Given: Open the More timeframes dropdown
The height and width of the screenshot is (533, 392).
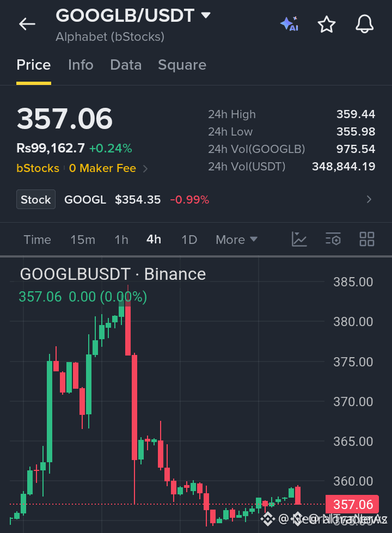Looking at the screenshot, I should (237, 240).
